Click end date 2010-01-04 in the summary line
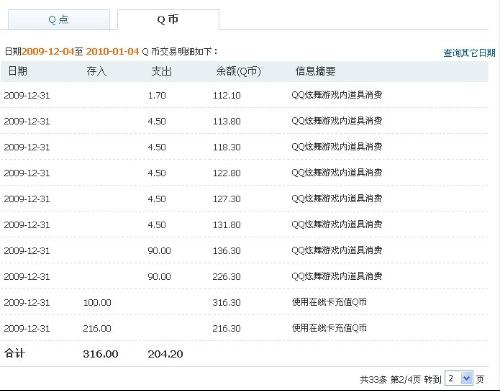This screenshot has width=500, height=391. click(112, 51)
